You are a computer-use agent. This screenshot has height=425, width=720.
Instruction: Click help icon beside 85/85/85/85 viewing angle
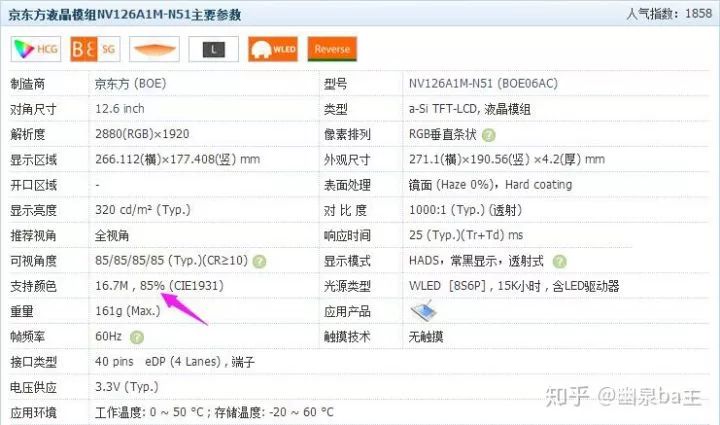(259, 262)
